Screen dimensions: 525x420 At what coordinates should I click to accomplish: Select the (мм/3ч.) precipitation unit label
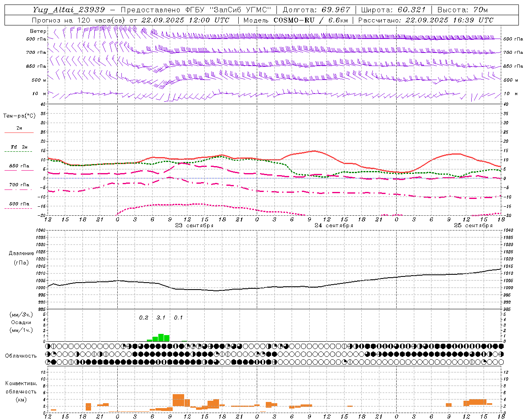21,315
